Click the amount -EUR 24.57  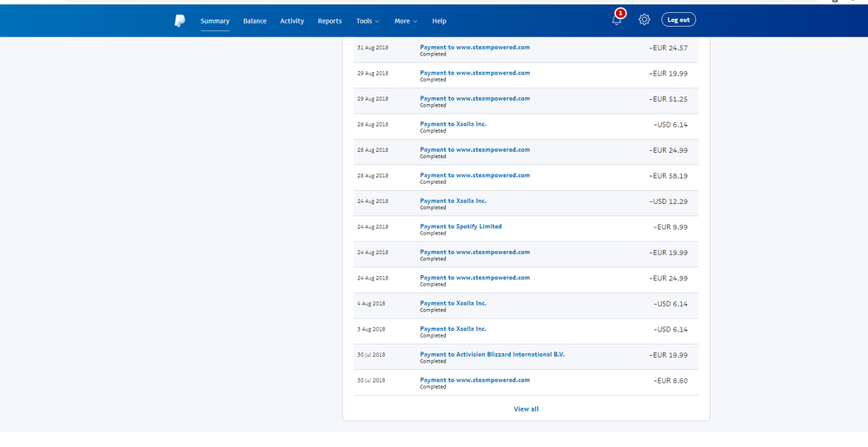(668, 48)
